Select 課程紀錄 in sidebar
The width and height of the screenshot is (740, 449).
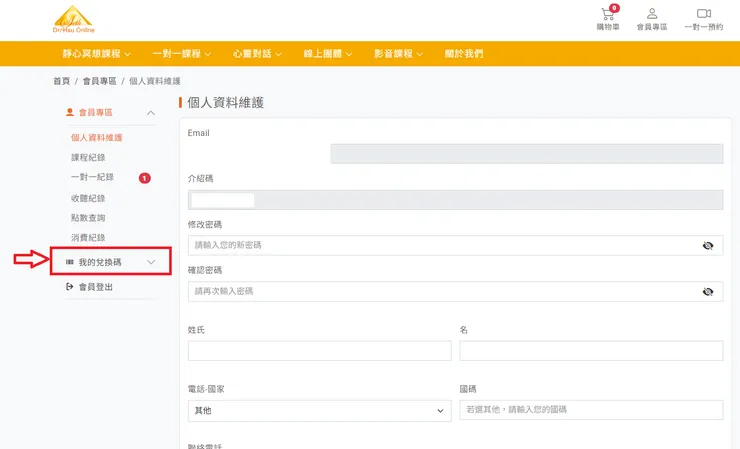pos(88,157)
